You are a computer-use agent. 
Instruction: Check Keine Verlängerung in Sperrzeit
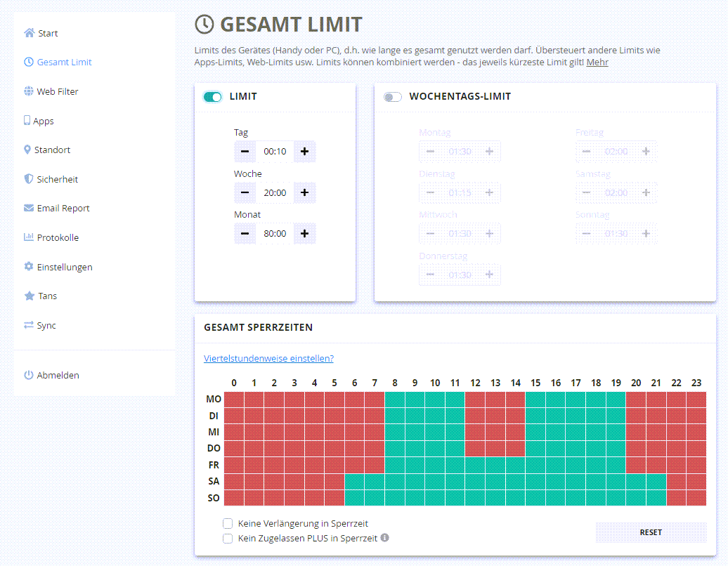228,523
